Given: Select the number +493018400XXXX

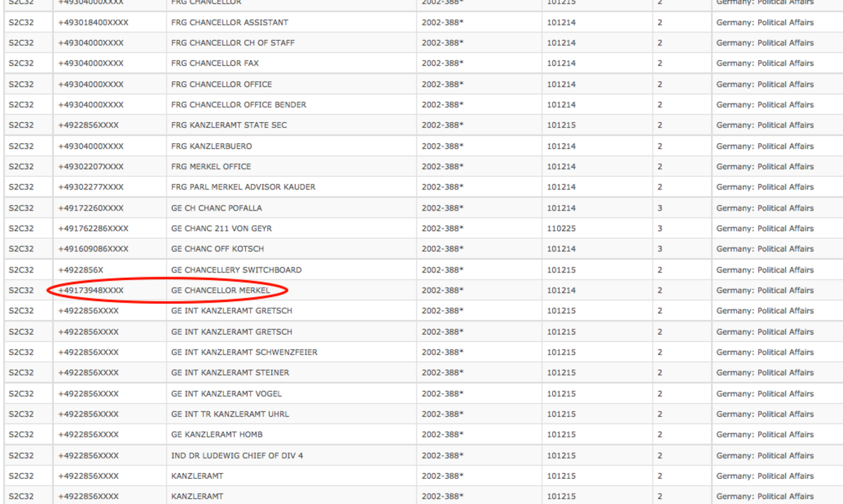Looking at the screenshot, I should tap(93, 22).
